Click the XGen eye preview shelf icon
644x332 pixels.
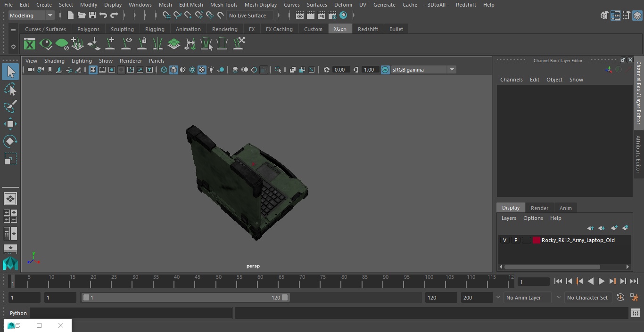[46, 44]
